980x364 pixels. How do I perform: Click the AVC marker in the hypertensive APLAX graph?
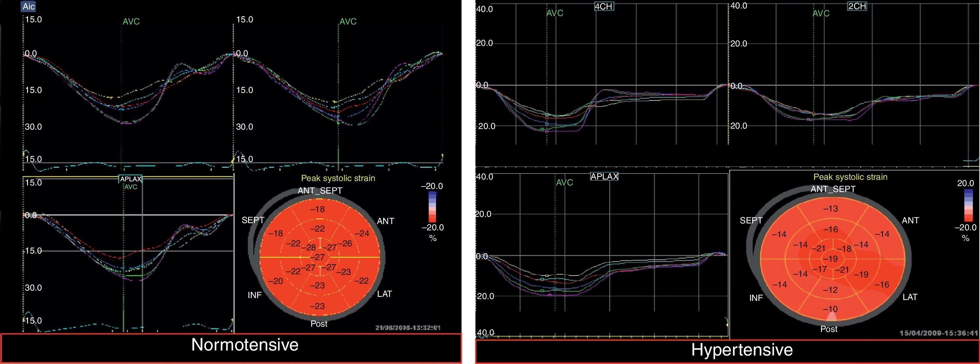coord(564,182)
